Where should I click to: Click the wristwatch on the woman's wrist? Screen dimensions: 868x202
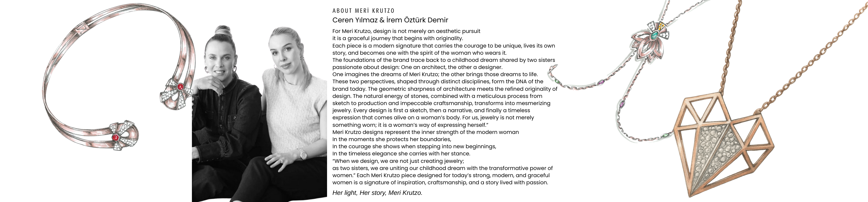pos(303,154)
